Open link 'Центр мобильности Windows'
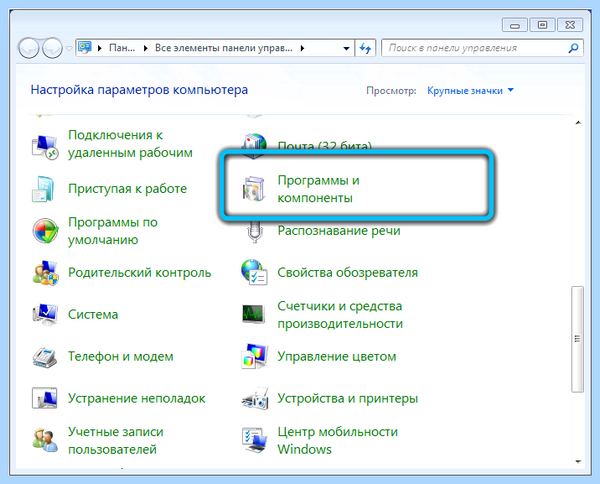600x484 pixels. tap(338, 440)
